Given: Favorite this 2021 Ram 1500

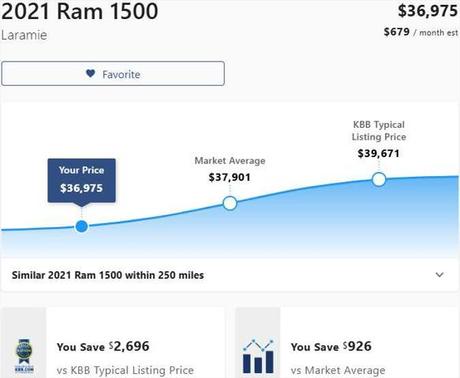Looking at the screenshot, I should pos(113,74).
